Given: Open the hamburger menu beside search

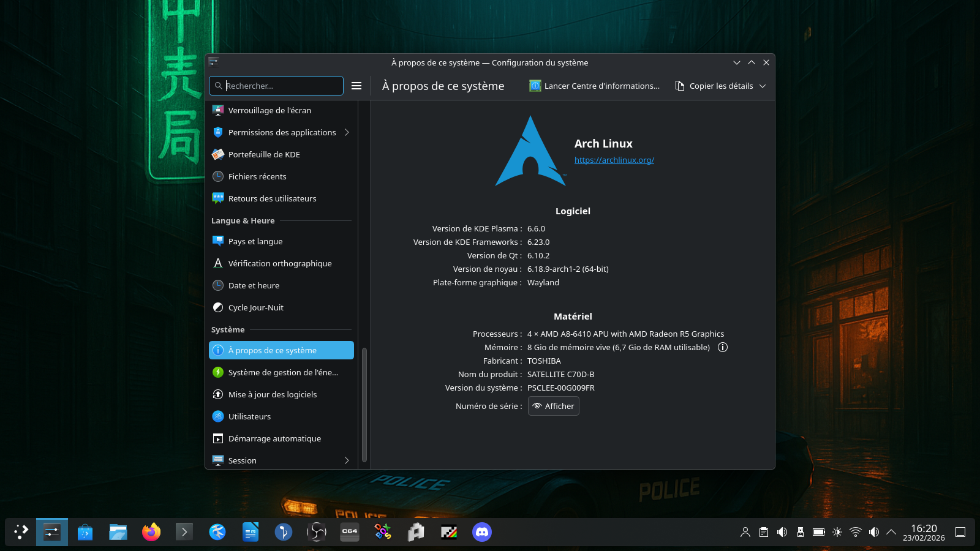Looking at the screenshot, I should 356,86.
